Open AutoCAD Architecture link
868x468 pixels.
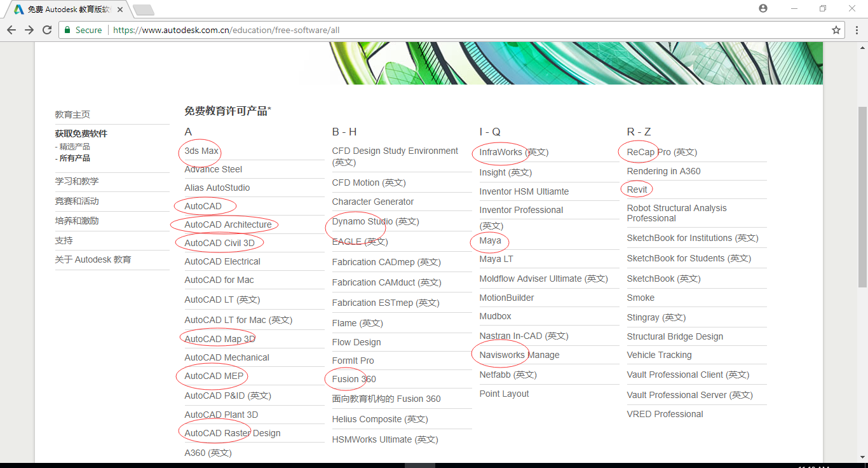click(x=228, y=224)
